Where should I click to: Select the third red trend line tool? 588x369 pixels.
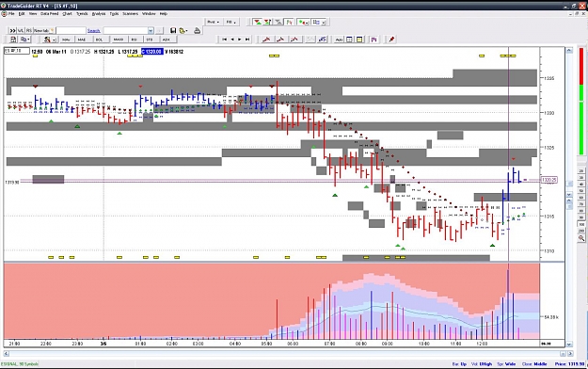tap(294, 40)
